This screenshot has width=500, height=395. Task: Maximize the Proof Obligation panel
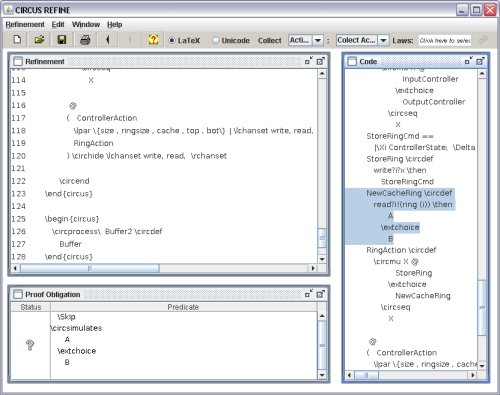tap(320, 294)
